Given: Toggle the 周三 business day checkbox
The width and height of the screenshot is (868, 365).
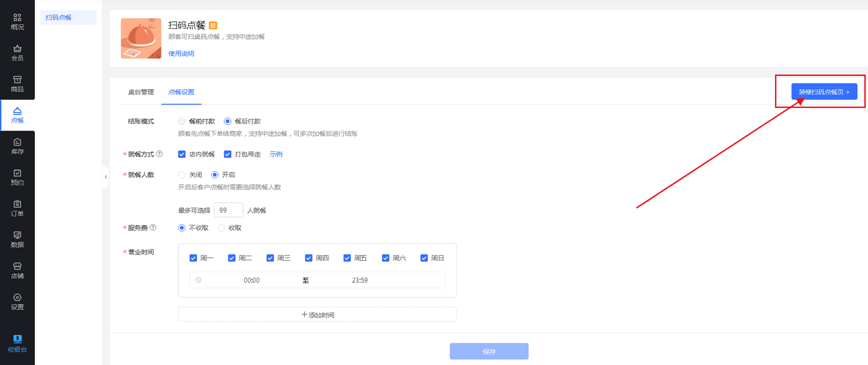Looking at the screenshot, I should click(x=270, y=258).
